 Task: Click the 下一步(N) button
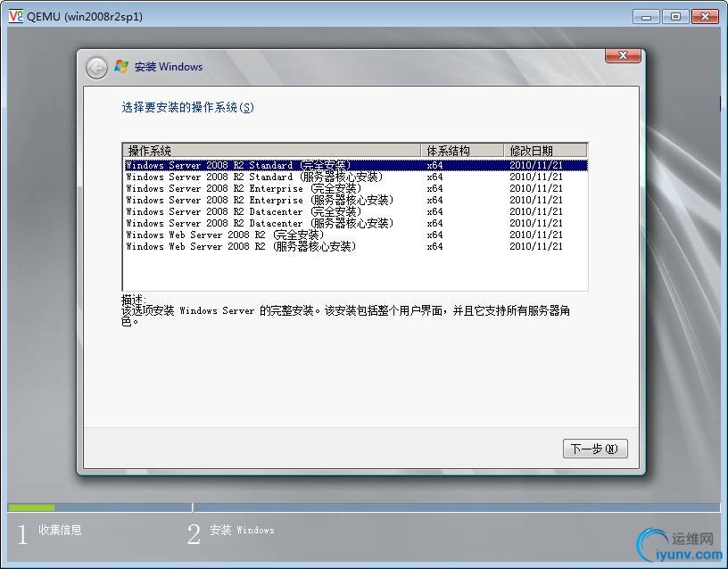pyautogui.click(x=595, y=449)
